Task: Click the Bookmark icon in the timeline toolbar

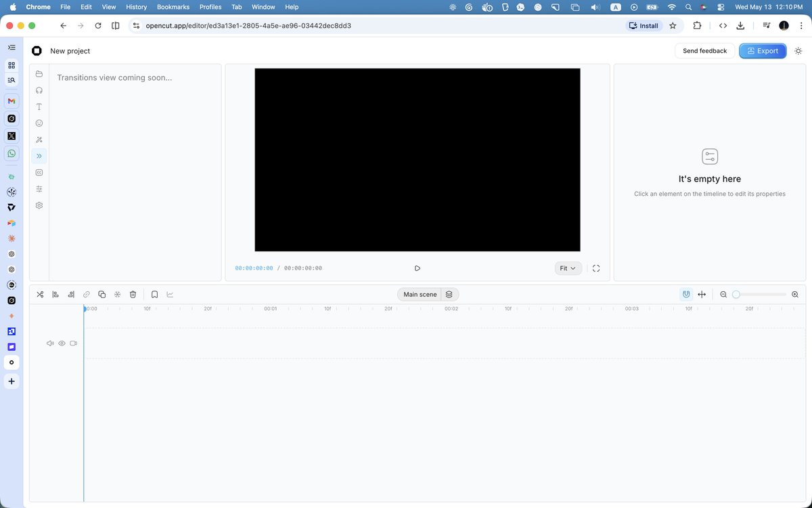Action: [154, 294]
